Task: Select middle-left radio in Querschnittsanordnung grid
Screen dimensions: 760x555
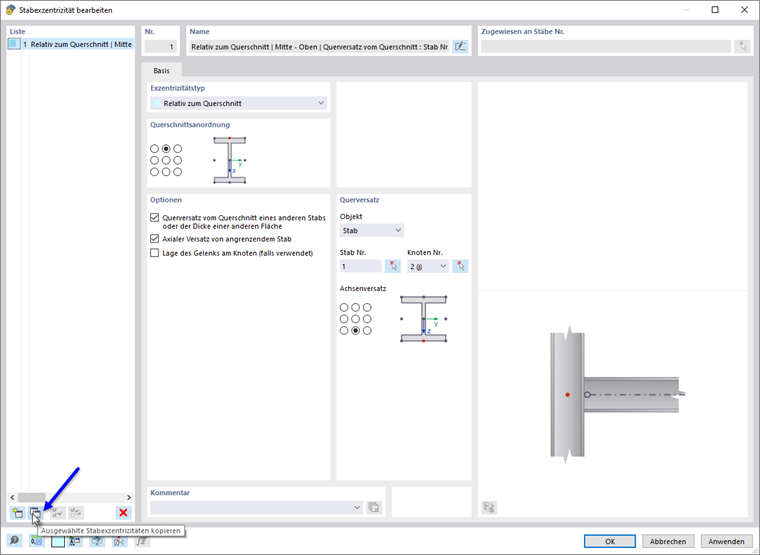Action: coord(155,160)
